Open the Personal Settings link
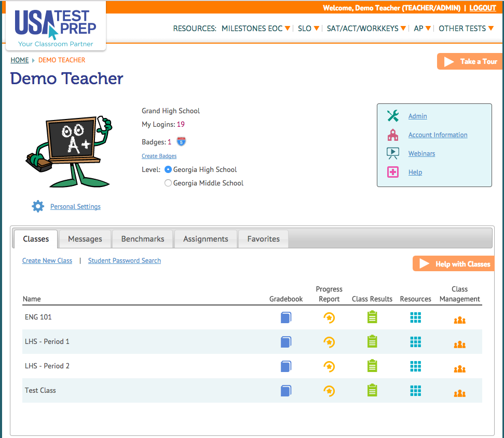 [75, 206]
